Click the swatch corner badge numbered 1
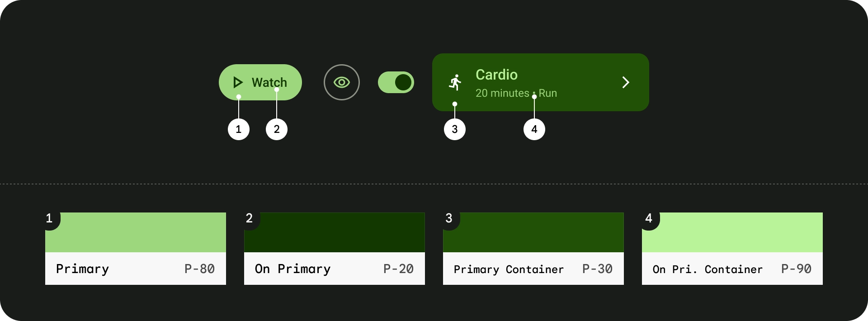The image size is (868, 321). (50, 219)
